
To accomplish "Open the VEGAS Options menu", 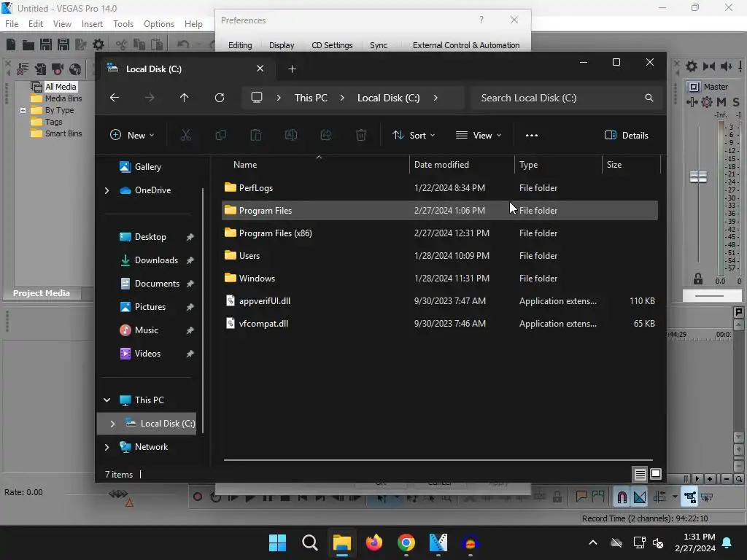I will pyautogui.click(x=159, y=24).
